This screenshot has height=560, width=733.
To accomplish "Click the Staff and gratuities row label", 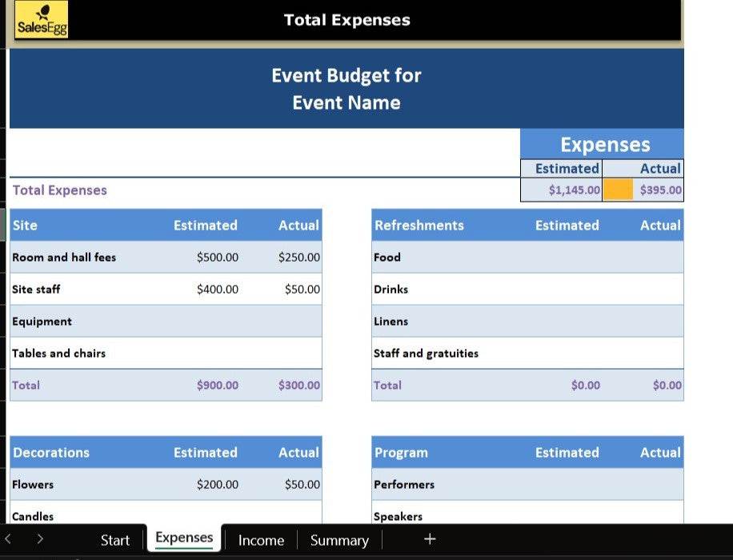I will coord(426,354).
